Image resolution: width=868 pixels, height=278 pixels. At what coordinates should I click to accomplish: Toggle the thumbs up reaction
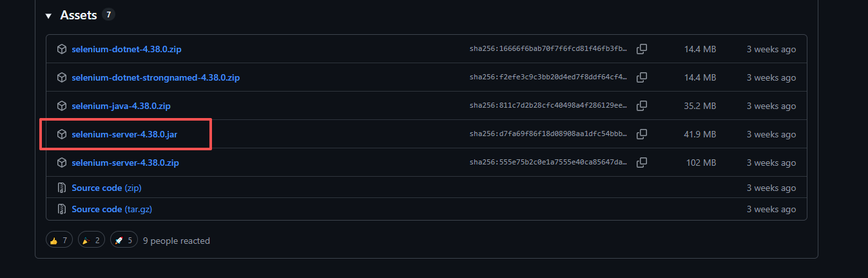[x=59, y=241]
